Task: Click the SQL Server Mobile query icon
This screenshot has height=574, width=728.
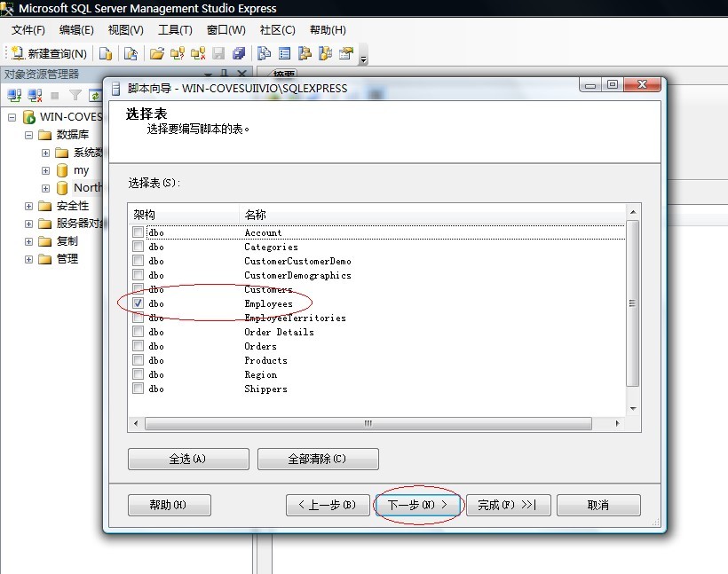Action: tap(131, 54)
